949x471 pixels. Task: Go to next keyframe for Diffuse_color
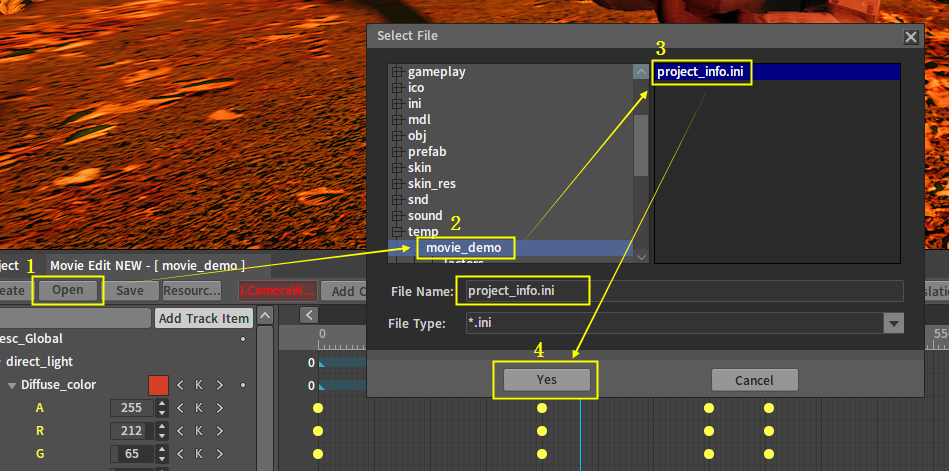tap(218, 385)
